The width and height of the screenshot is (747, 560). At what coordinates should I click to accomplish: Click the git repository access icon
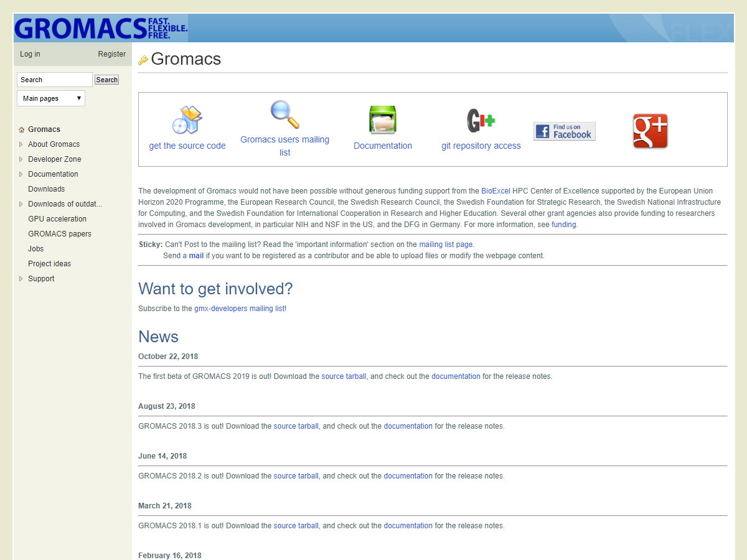tap(481, 120)
